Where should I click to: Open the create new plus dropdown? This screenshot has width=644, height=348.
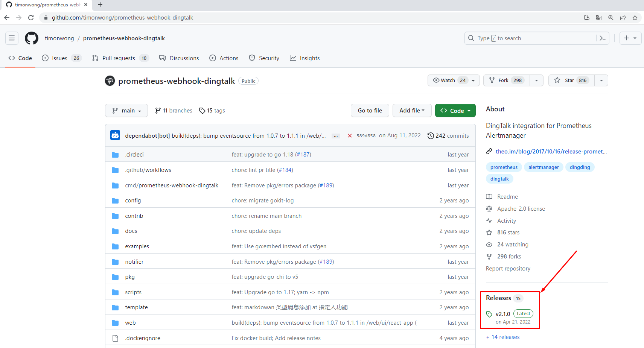[x=630, y=38]
